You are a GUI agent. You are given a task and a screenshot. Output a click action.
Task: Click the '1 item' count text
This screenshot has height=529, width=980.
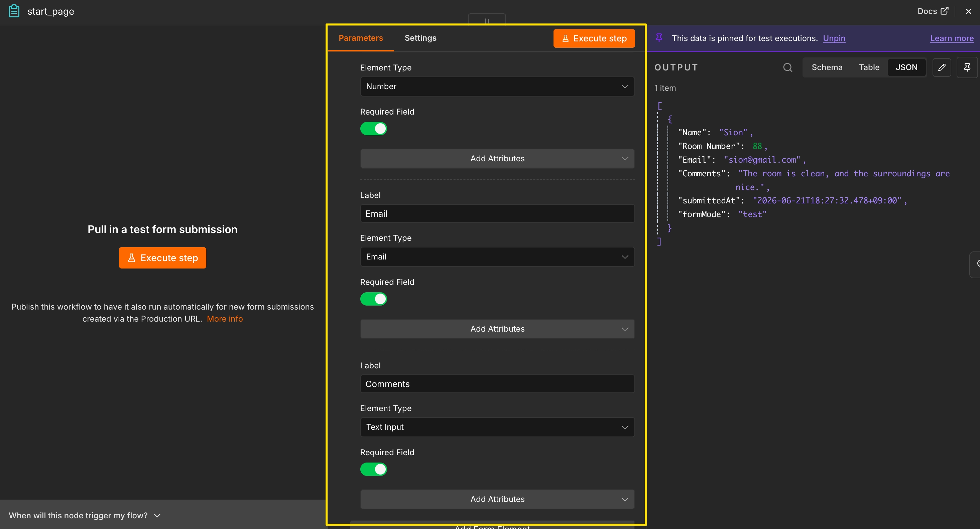click(665, 88)
